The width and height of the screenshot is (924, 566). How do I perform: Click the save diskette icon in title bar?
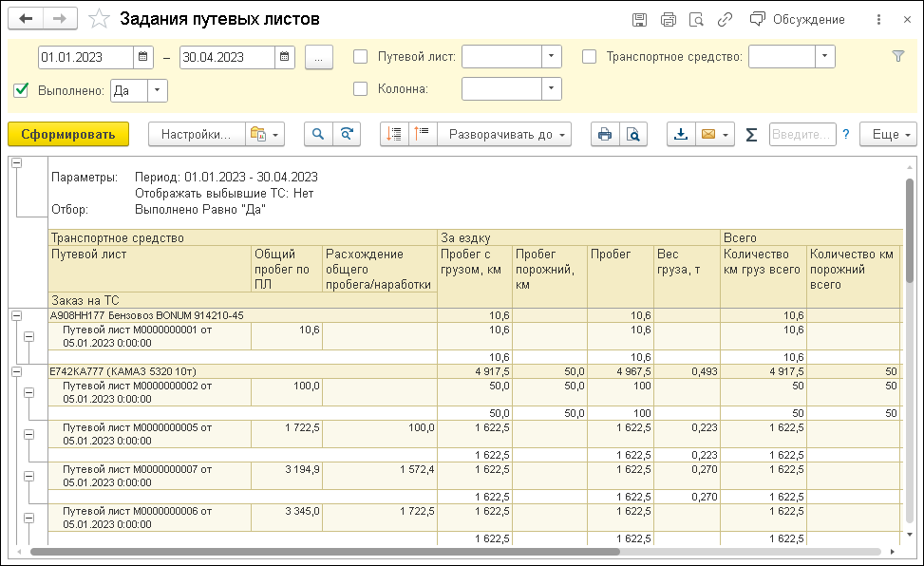click(x=639, y=19)
